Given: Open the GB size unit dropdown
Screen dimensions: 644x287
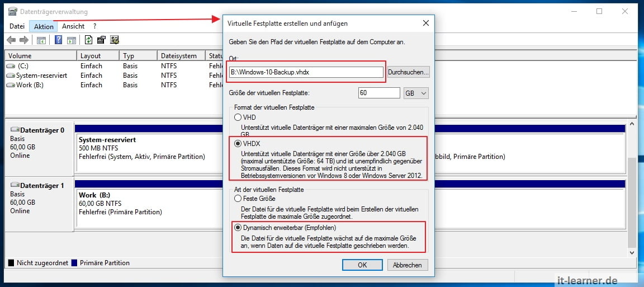Looking at the screenshot, I should pyautogui.click(x=416, y=93).
